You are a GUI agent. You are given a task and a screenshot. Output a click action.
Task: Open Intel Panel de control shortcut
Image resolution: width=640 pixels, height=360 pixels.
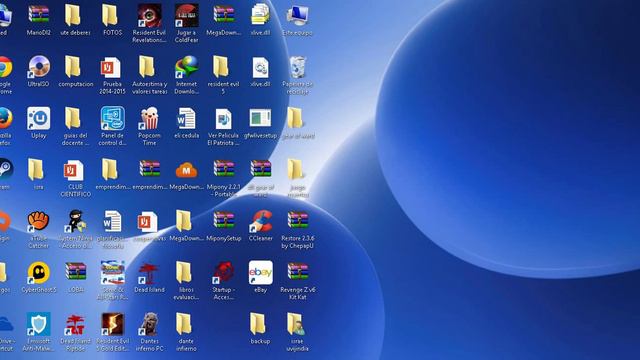click(x=113, y=118)
